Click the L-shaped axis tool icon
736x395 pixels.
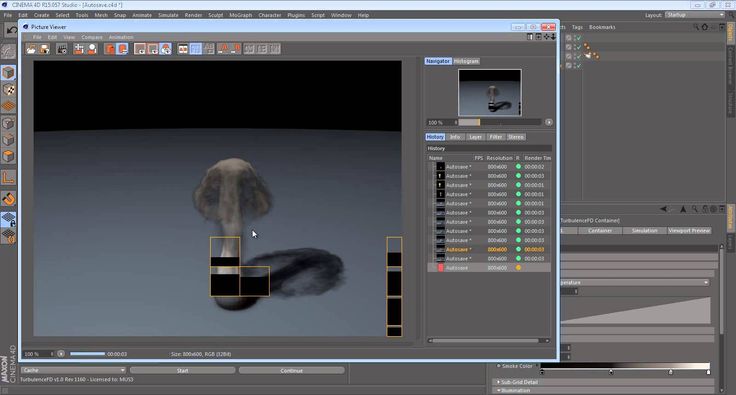(8, 177)
